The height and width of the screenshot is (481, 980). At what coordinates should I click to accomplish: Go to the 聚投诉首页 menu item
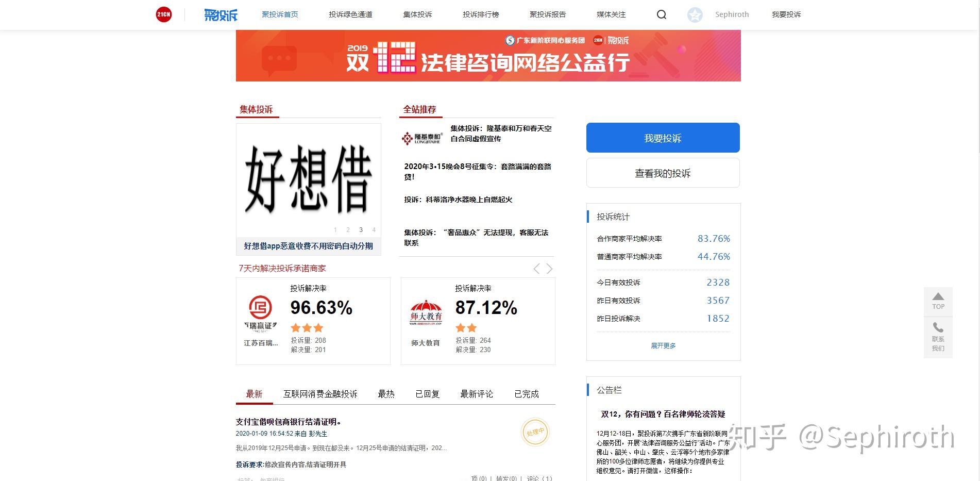[x=280, y=14]
